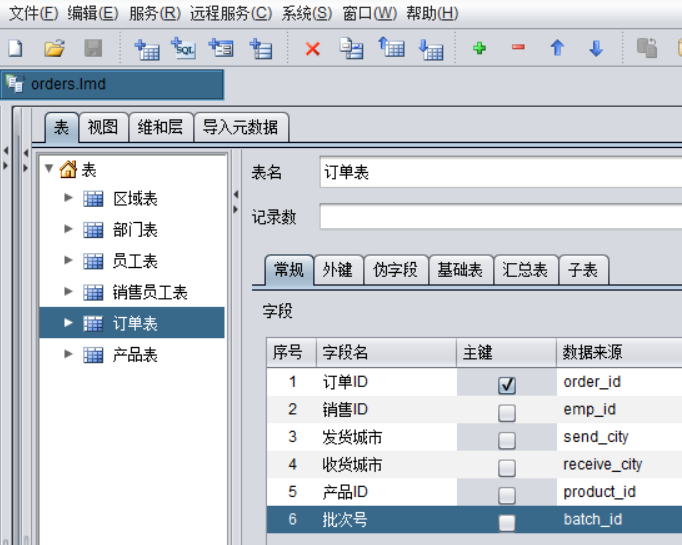Switch to the 汇总表 tab
Viewport: 682px width, 545px height.
point(525,270)
